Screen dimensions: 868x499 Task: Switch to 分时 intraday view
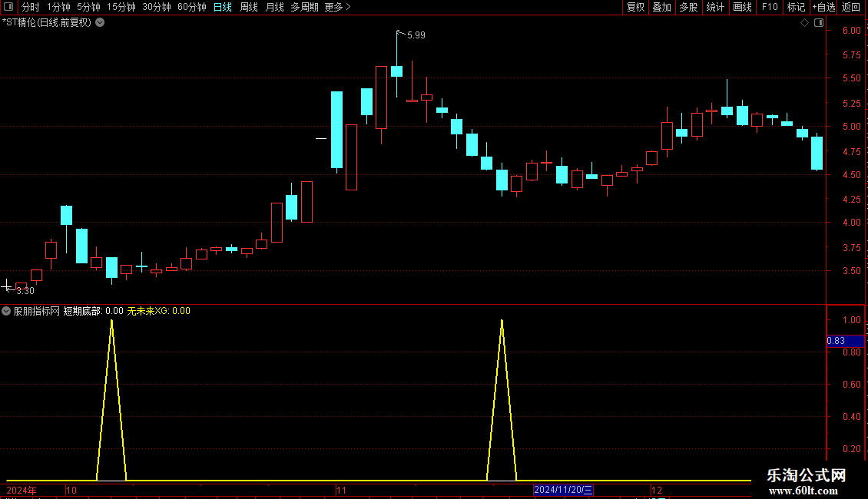click(31, 7)
